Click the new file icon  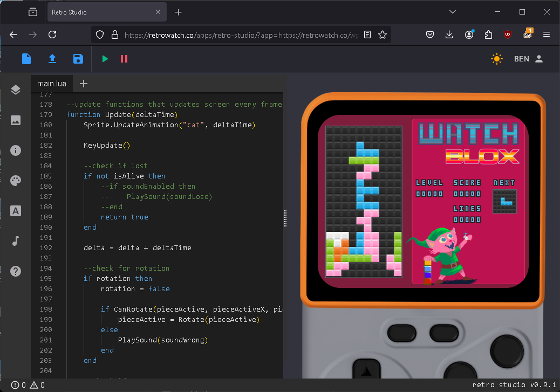pos(26,59)
